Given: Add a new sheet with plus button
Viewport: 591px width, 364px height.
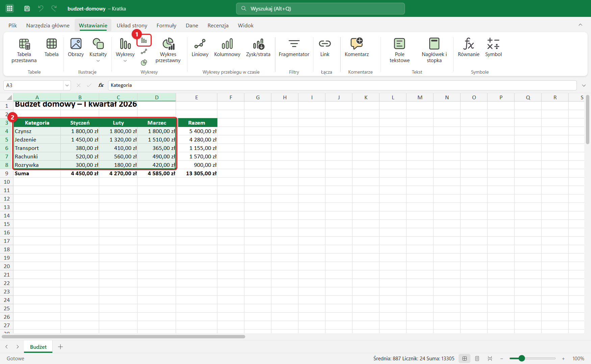Looking at the screenshot, I should point(60,347).
